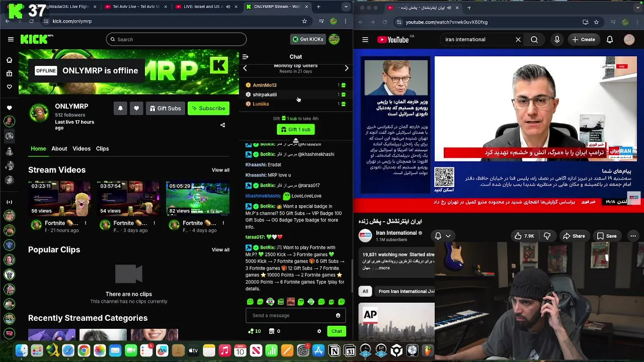Dislike the YouTube video

pyautogui.click(x=547, y=236)
